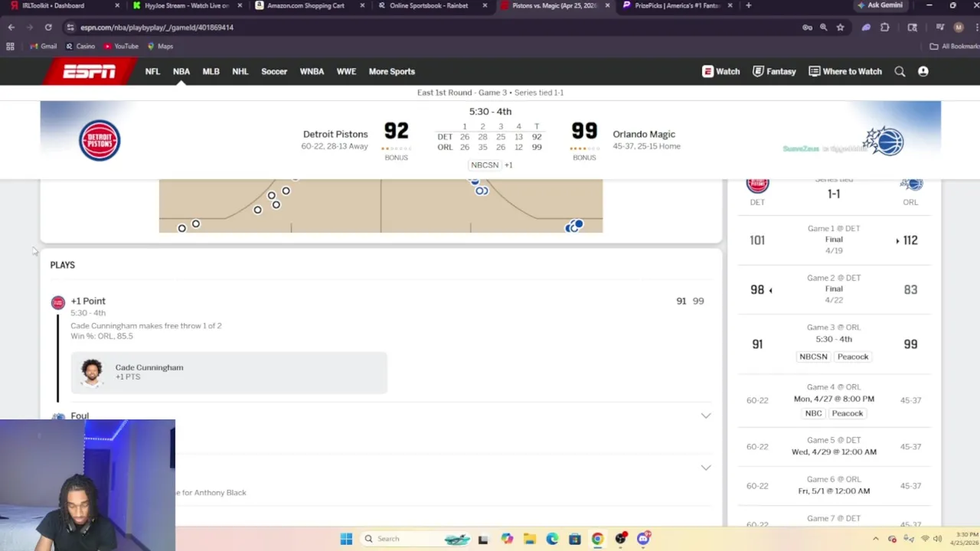980x551 pixels.
Task: Click '+1 Point' play heading
Action: [x=88, y=301]
